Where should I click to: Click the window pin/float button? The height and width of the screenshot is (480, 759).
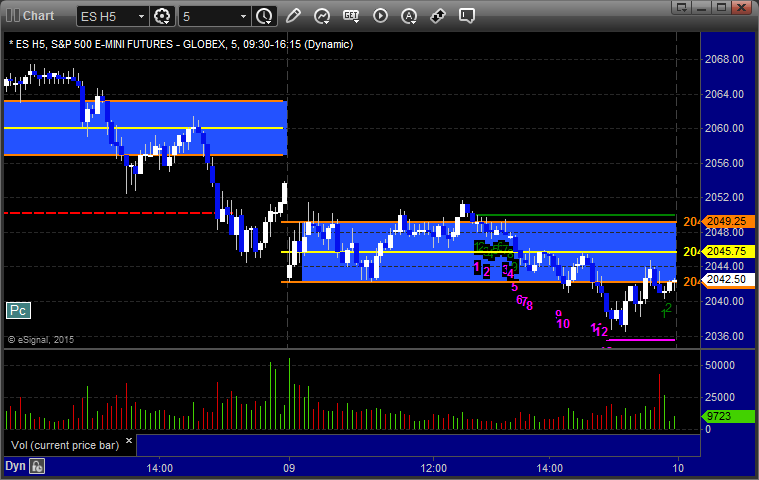click(682, 7)
